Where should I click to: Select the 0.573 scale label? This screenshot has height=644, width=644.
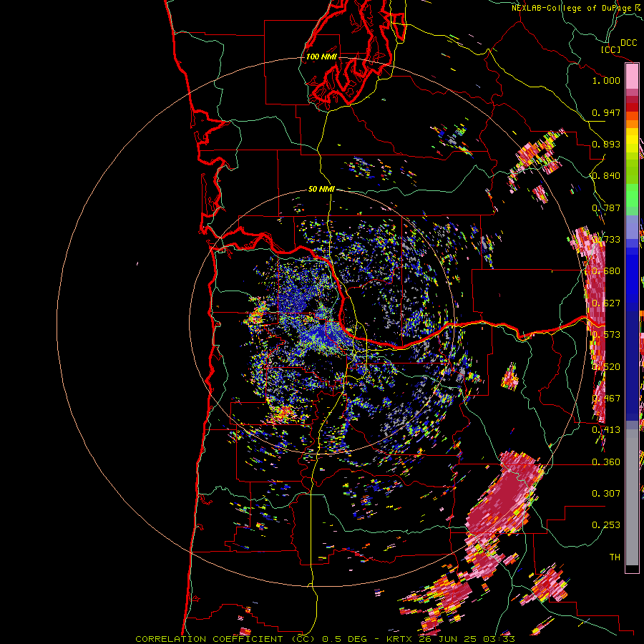point(606,335)
